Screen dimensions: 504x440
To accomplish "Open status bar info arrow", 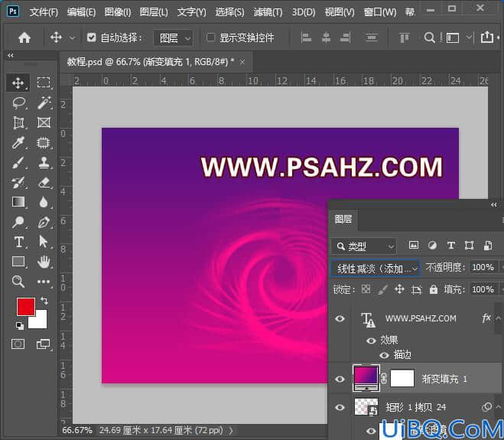I will click(231, 430).
